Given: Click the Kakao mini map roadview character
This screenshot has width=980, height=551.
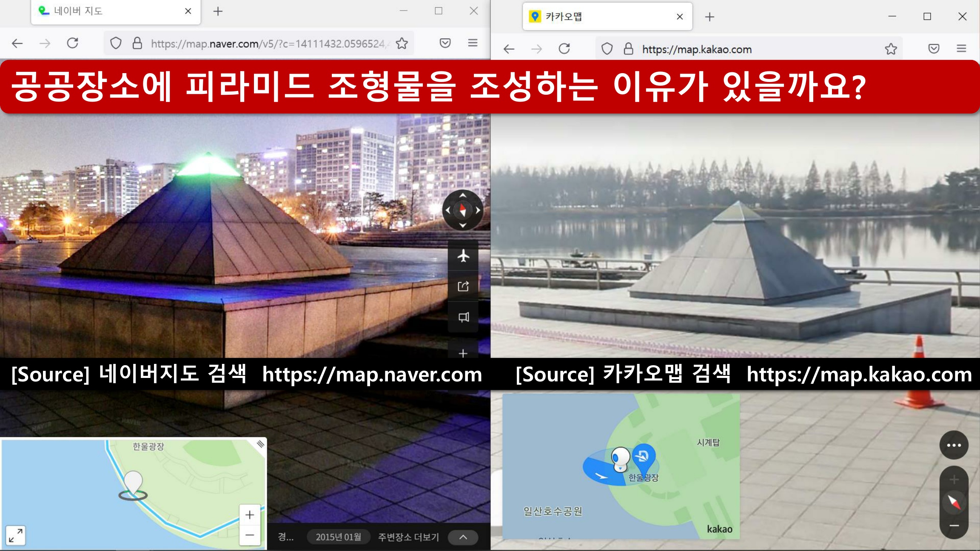Looking at the screenshot, I should click(621, 459).
